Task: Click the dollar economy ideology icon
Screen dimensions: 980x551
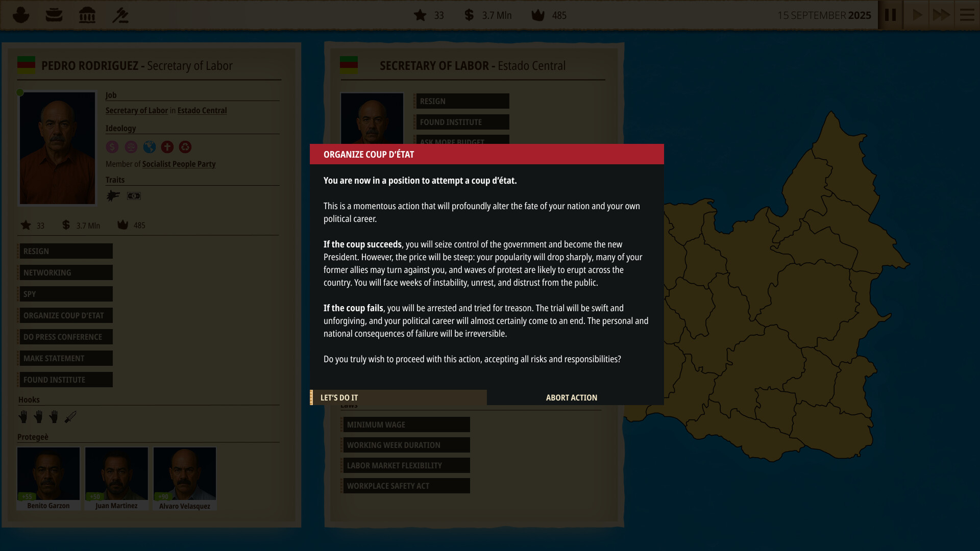Action: pos(112,147)
